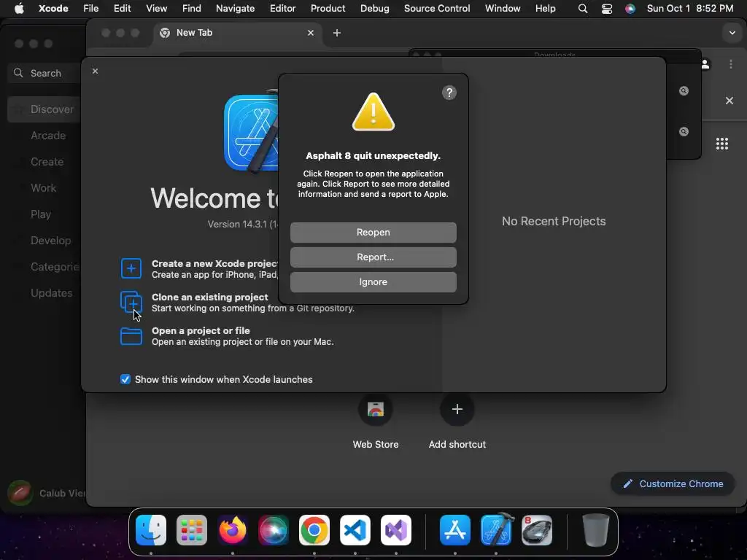Select Work in App Store sidebar
The width and height of the screenshot is (747, 560).
coord(43,188)
